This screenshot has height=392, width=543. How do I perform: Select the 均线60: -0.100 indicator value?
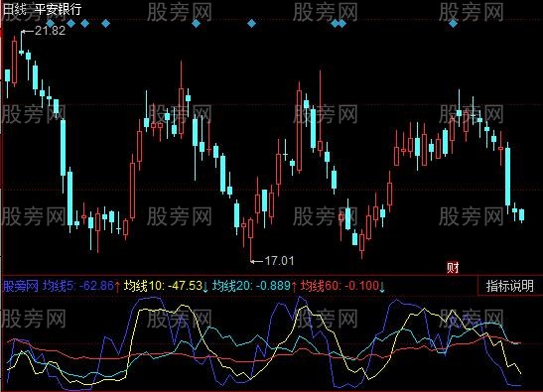pos(339,286)
